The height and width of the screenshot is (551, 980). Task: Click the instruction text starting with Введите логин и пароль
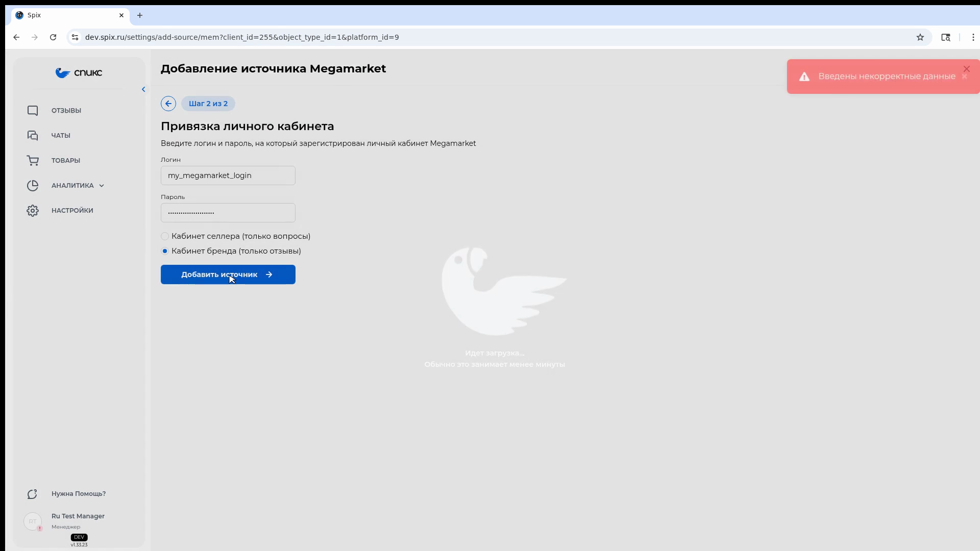tap(318, 144)
